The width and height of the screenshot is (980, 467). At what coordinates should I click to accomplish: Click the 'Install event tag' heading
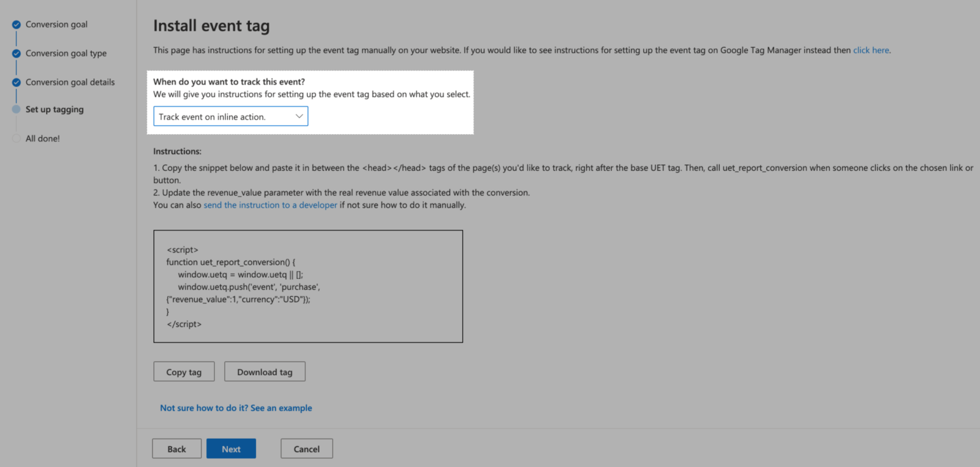211,26
